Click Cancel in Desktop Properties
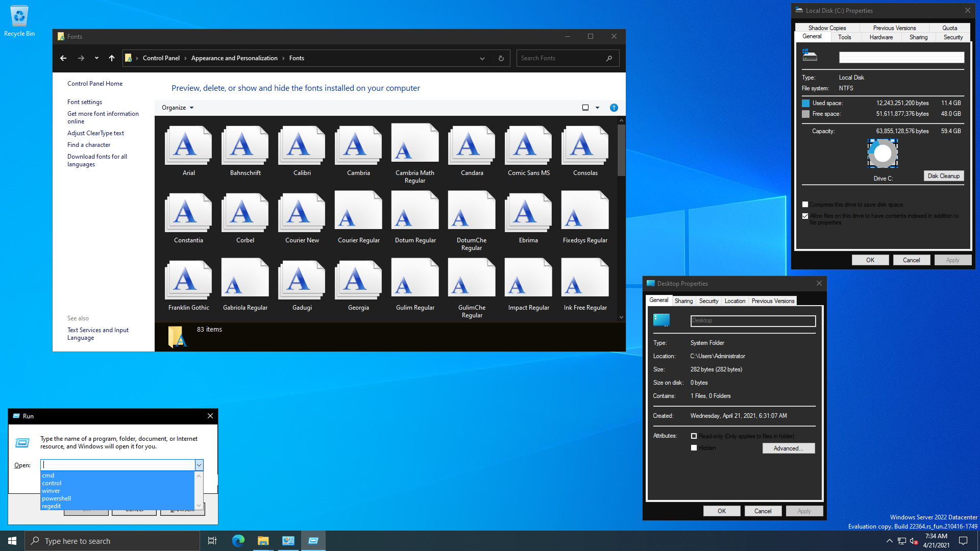Screen dimensions: 980x551 tap(763, 511)
